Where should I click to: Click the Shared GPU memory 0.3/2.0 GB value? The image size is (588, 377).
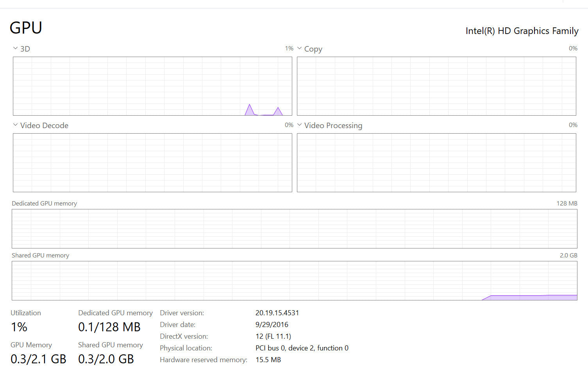coord(106,359)
